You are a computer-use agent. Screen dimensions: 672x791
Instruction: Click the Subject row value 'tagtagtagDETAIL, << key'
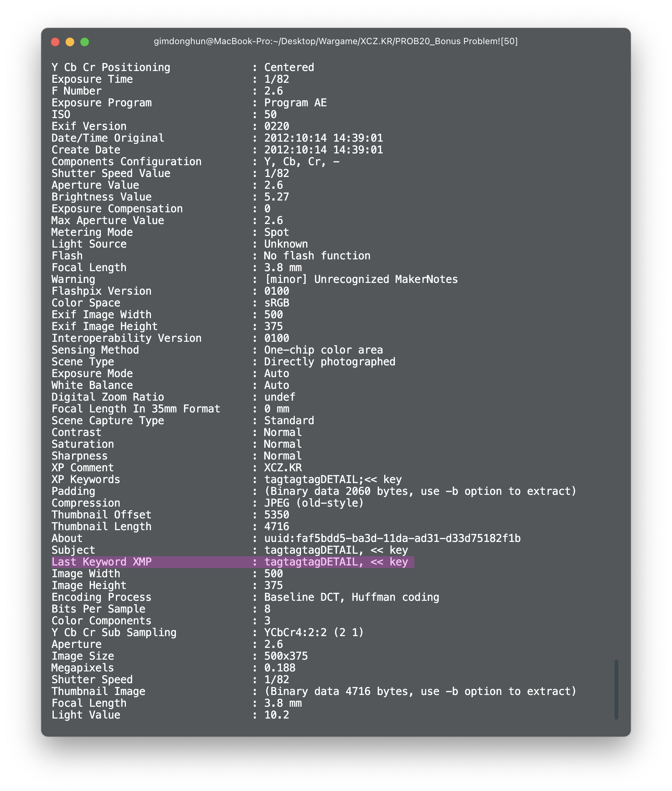336,550
